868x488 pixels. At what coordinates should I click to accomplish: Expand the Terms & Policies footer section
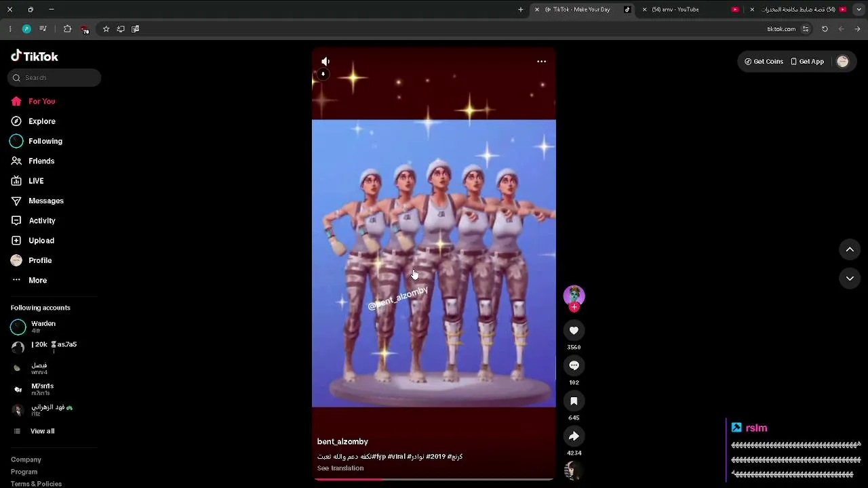tap(36, 484)
